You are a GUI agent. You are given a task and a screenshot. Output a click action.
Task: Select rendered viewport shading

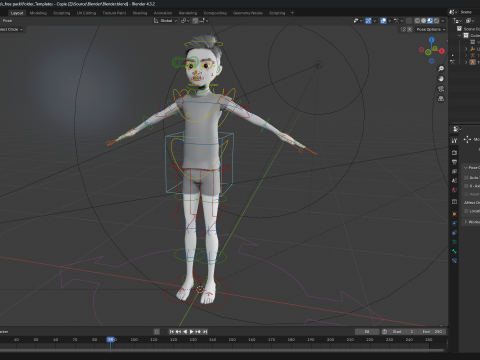pos(436,21)
